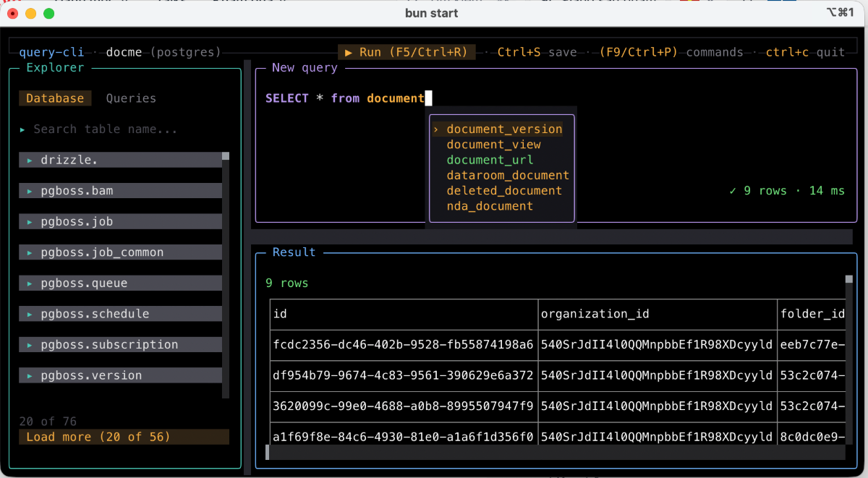Switch to the Queries tab
The image size is (868, 478).
[x=131, y=98]
